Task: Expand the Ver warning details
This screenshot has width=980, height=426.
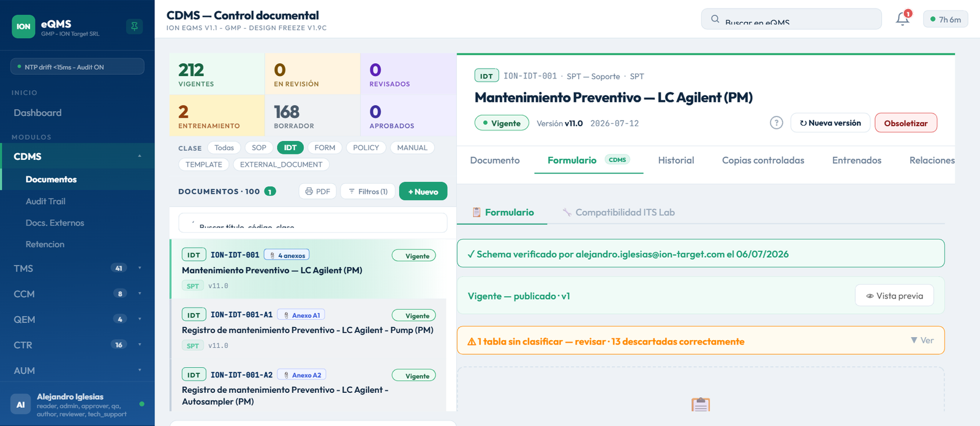Action: [x=922, y=340]
